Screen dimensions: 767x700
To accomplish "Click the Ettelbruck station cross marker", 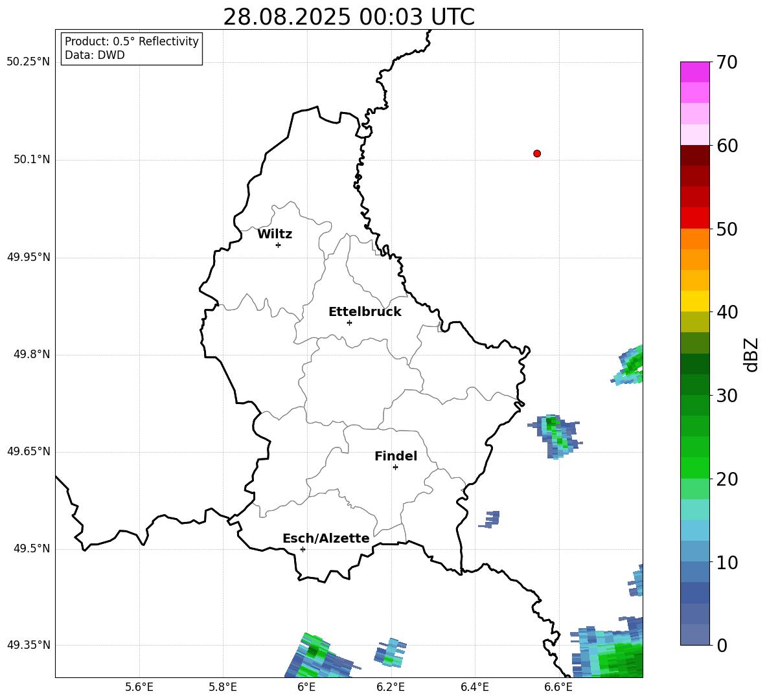I will 349,322.
